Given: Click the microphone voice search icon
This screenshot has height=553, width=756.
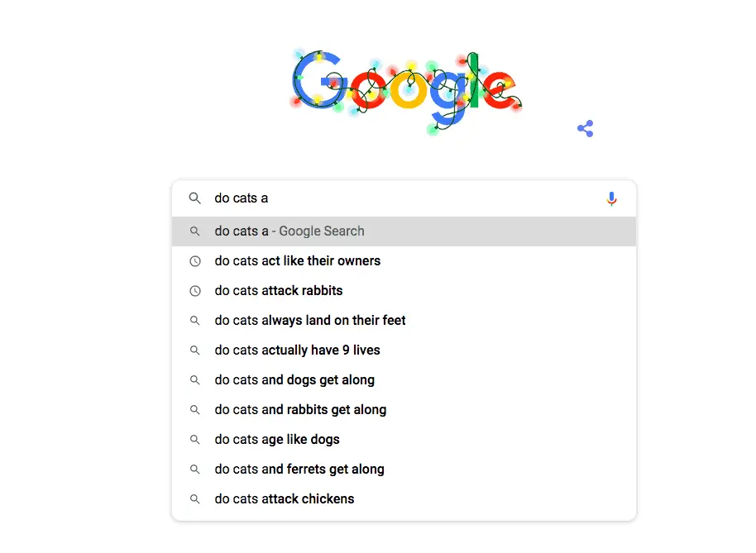Looking at the screenshot, I should pos(611,198).
